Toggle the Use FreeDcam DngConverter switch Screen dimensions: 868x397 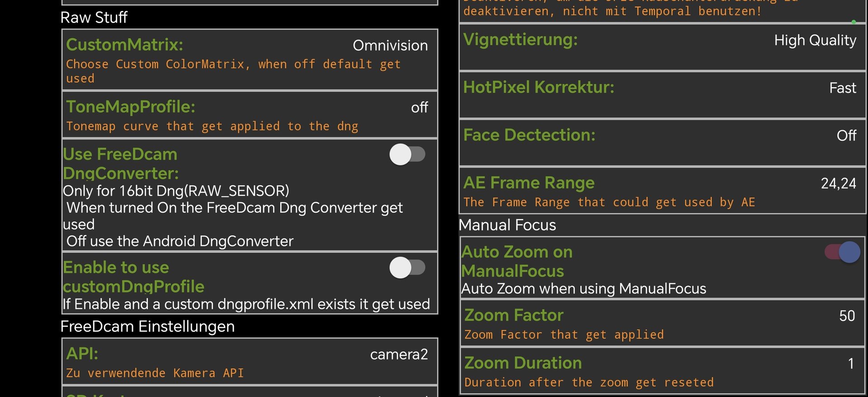[x=407, y=155]
